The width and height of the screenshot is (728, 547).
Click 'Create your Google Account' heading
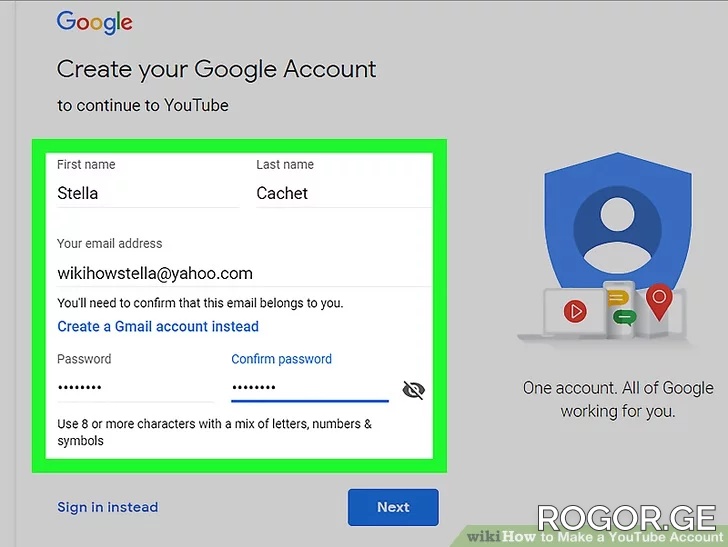tap(216, 70)
